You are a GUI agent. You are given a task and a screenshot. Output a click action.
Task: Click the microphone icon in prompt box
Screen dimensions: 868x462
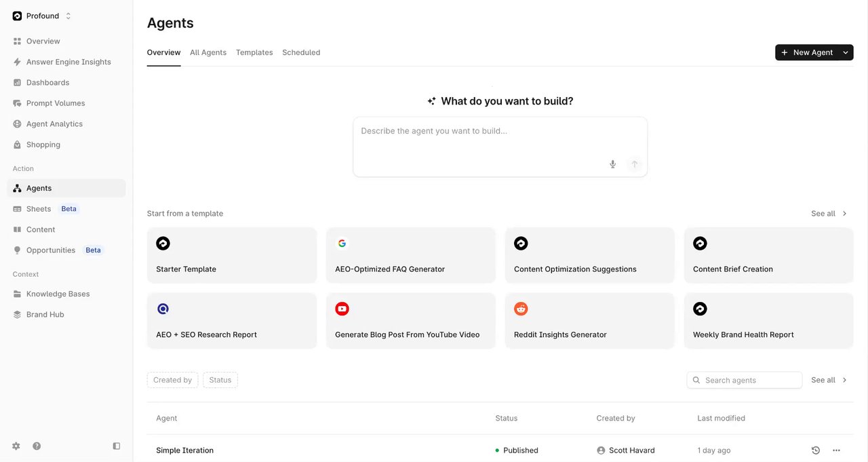tap(612, 164)
